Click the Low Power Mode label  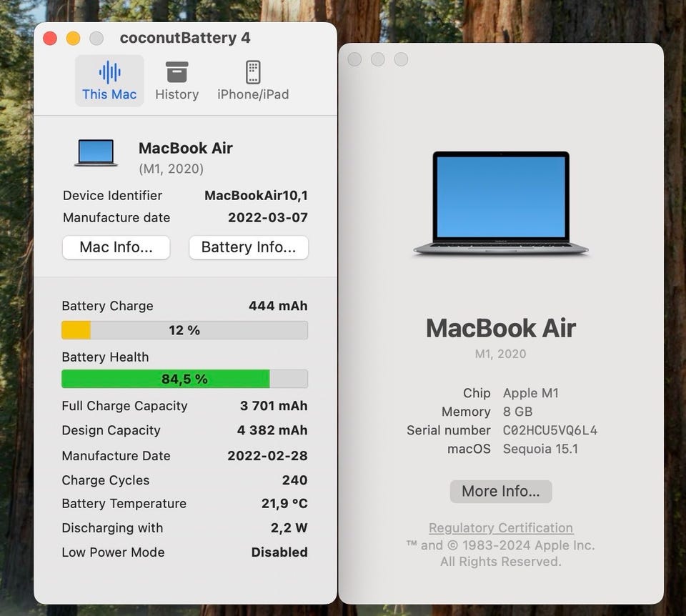coord(113,552)
